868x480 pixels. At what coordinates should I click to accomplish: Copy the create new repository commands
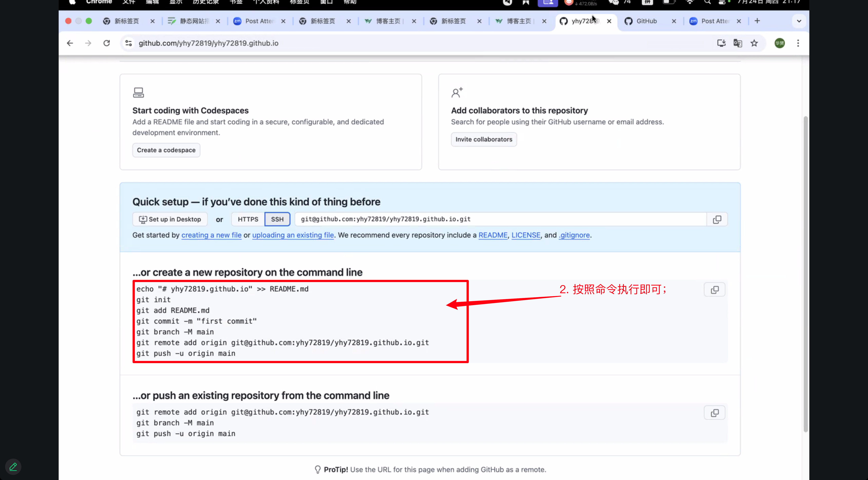pos(715,290)
